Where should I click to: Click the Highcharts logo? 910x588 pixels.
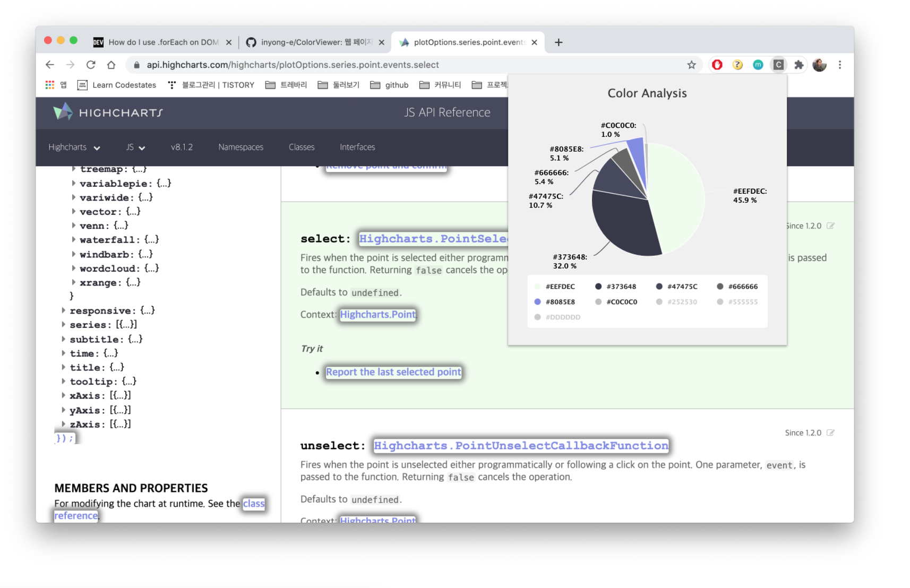tap(108, 113)
